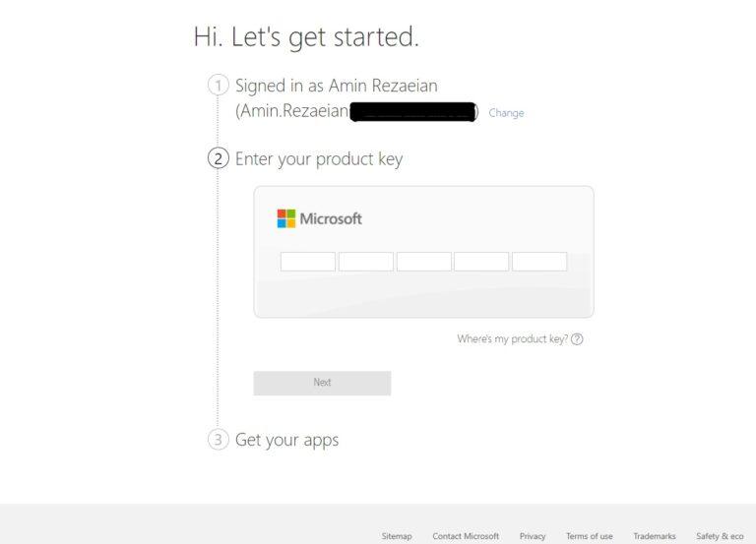This screenshot has height=544, width=756.
Task: Activate the fourth product key box
Action: (481, 262)
